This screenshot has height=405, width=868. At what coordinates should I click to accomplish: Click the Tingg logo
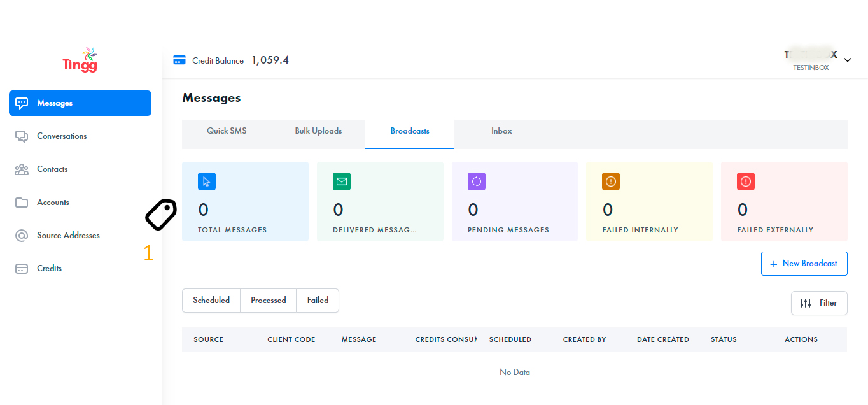[80, 59]
